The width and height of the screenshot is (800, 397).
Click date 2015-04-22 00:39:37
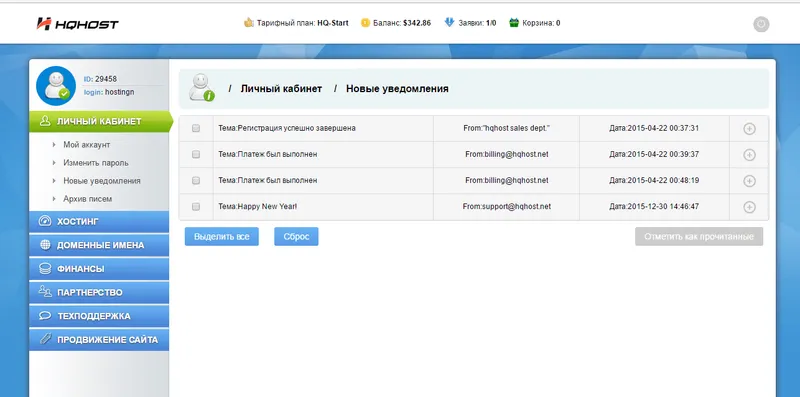click(654, 154)
